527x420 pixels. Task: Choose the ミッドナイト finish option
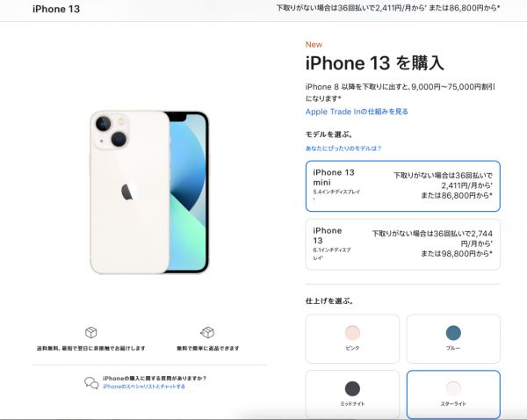point(352,395)
